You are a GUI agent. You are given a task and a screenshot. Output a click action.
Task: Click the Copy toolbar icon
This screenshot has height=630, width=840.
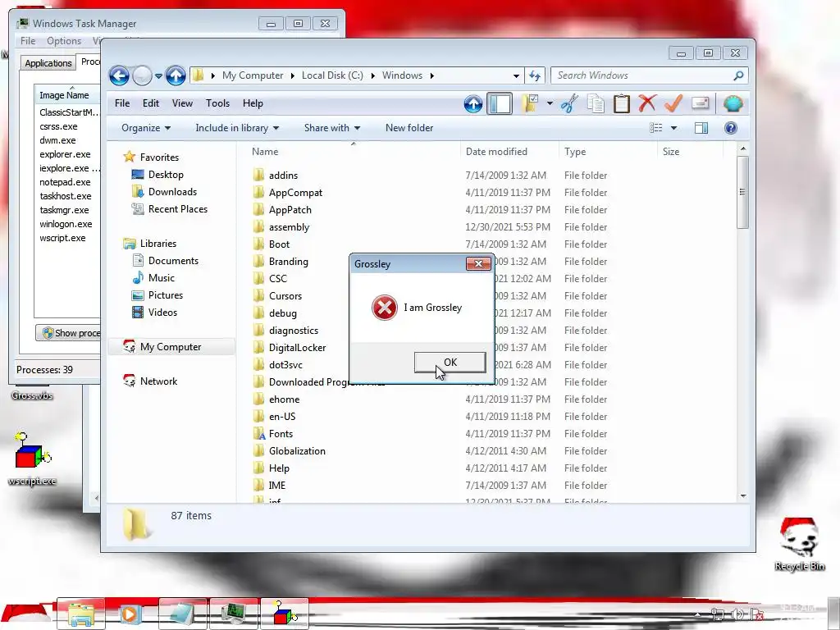pos(596,103)
